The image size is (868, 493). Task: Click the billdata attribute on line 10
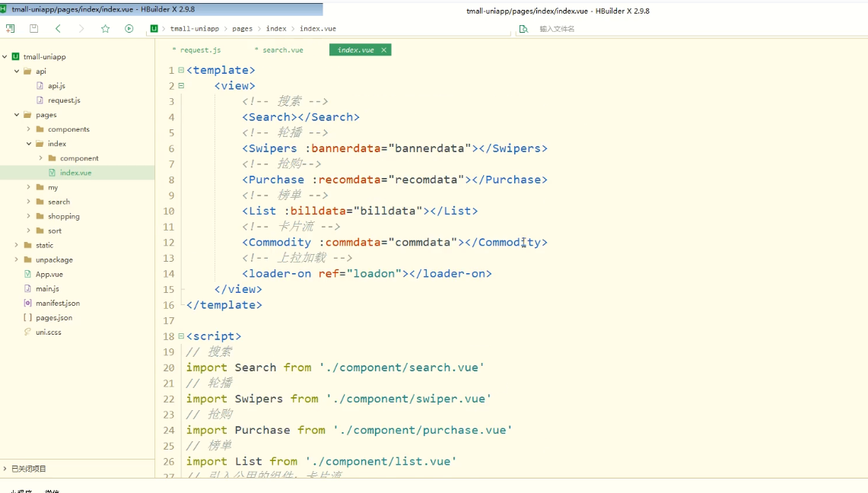point(318,211)
